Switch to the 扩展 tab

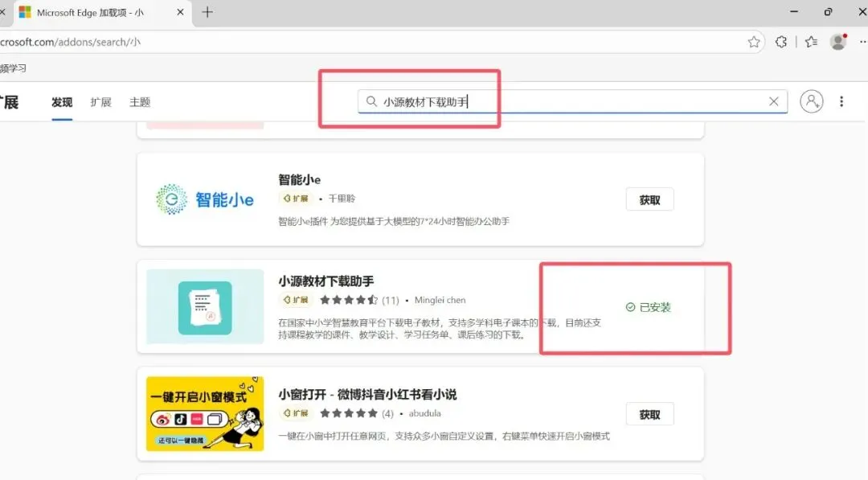(100, 102)
